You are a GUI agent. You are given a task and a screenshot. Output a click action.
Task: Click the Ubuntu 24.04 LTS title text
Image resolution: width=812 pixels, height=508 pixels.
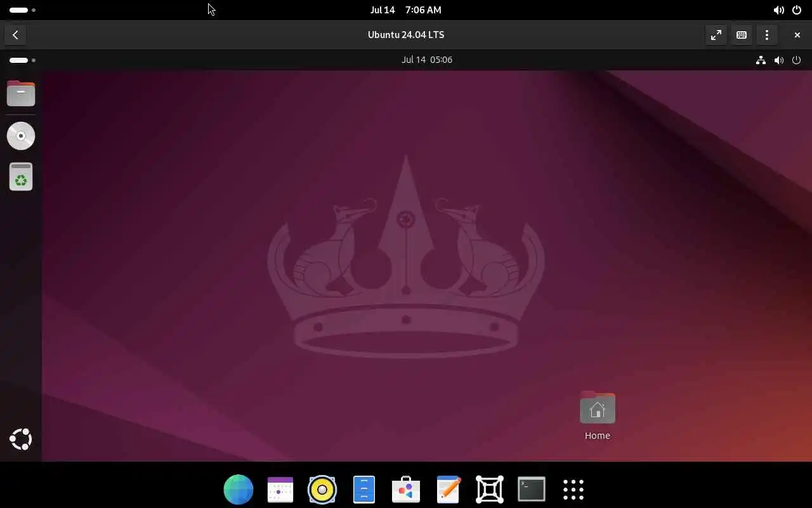[406, 35]
